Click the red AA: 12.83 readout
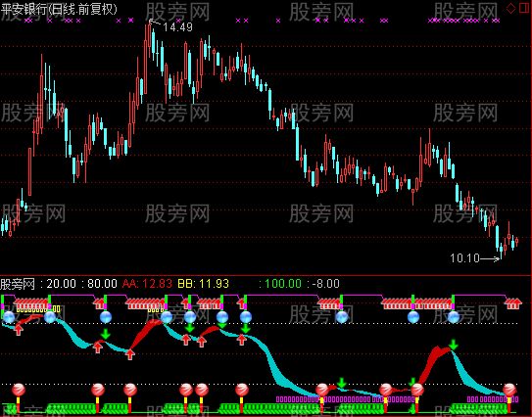This screenshot has height=417, width=532. coord(147,284)
